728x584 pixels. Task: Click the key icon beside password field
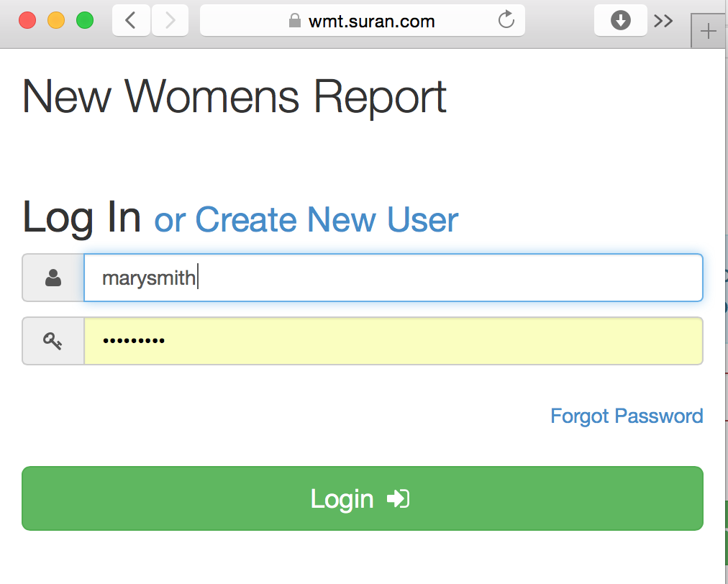coord(53,341)
